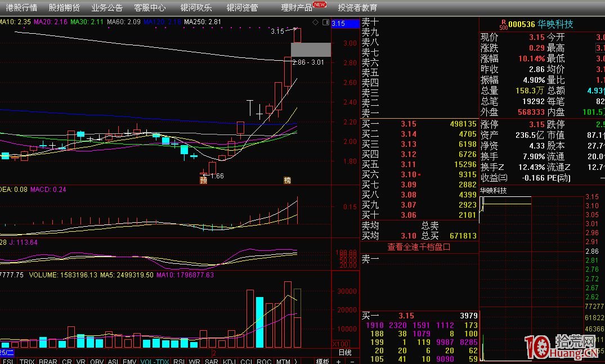Open the 模板 template selector
Viewport: 605px width, 364px height.
322,361
